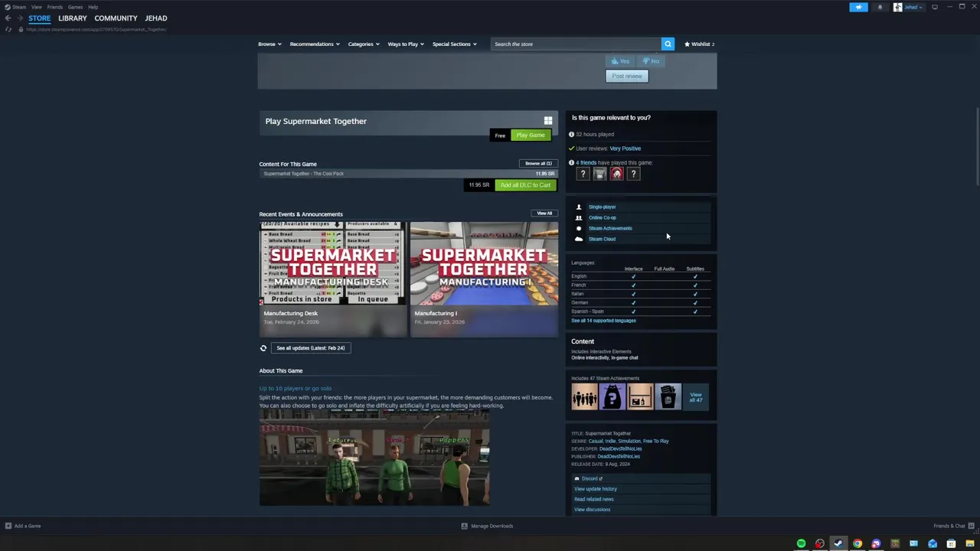
Task: Vote Yes thumbs-up on the review
Action: 620,61
